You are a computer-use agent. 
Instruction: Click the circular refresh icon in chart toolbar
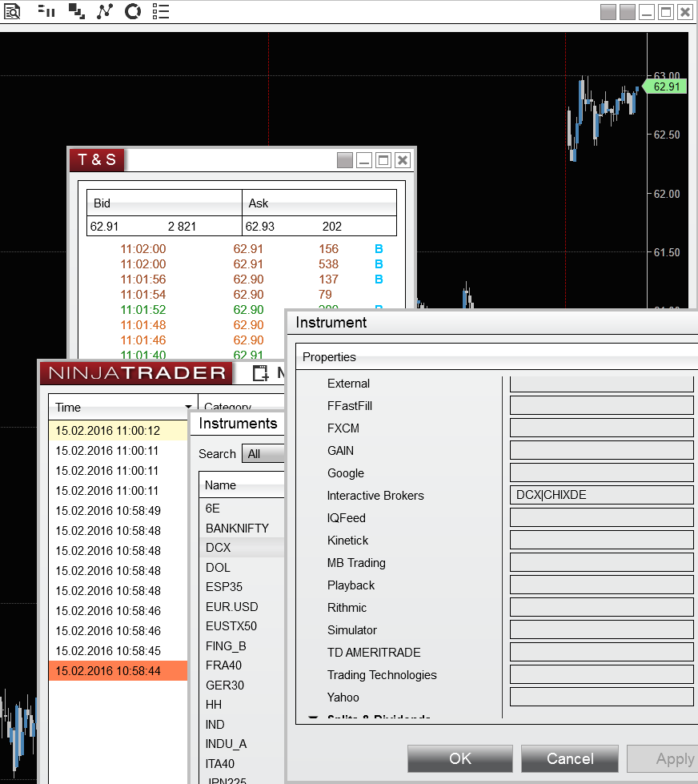point(132,11)
